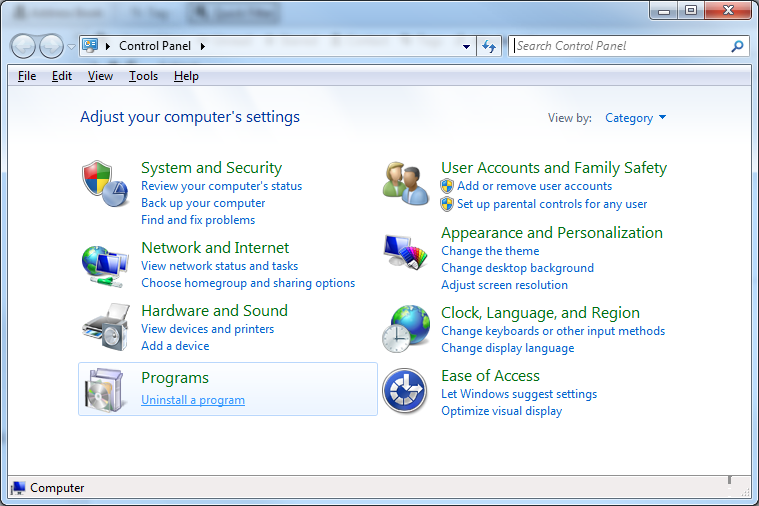
Task: Open Clock, Language, and Region heading
Action: tap(540, 313)
